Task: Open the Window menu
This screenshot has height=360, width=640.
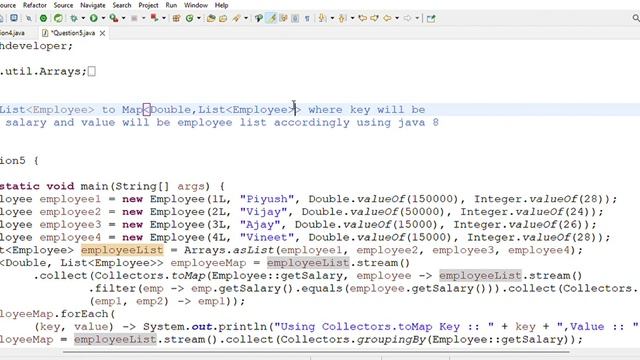Action: [196, 5]
